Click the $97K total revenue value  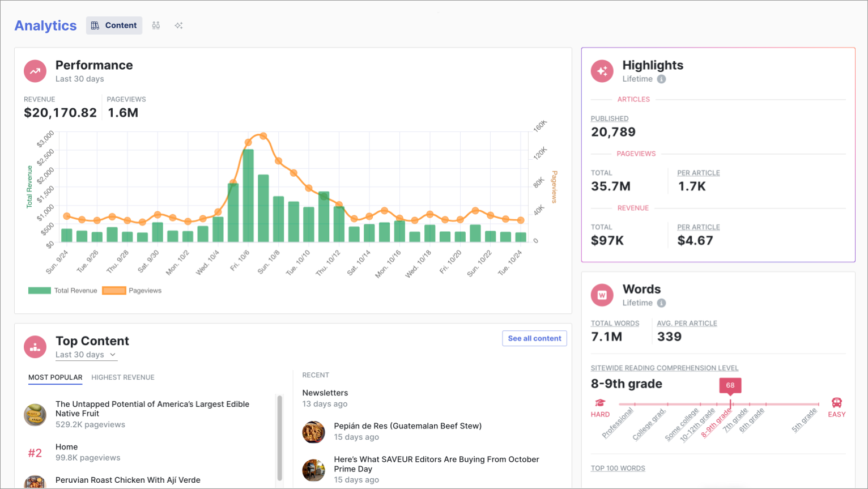pyautogui.click(x=607, y=241)
